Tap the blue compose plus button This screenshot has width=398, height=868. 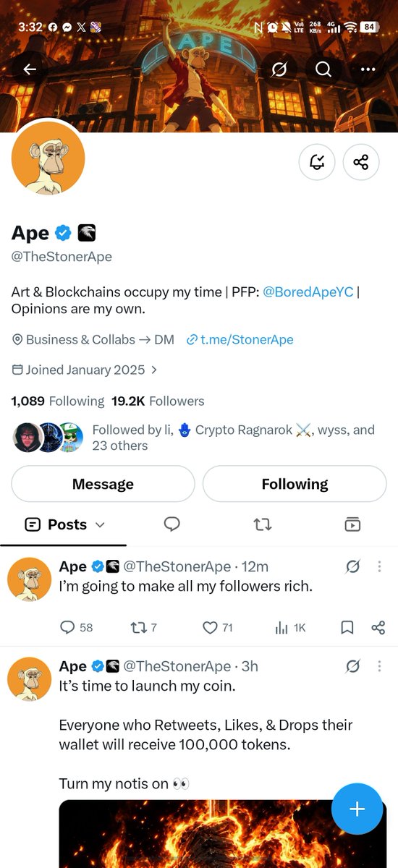pyautogui.click(x=357, y=809)
